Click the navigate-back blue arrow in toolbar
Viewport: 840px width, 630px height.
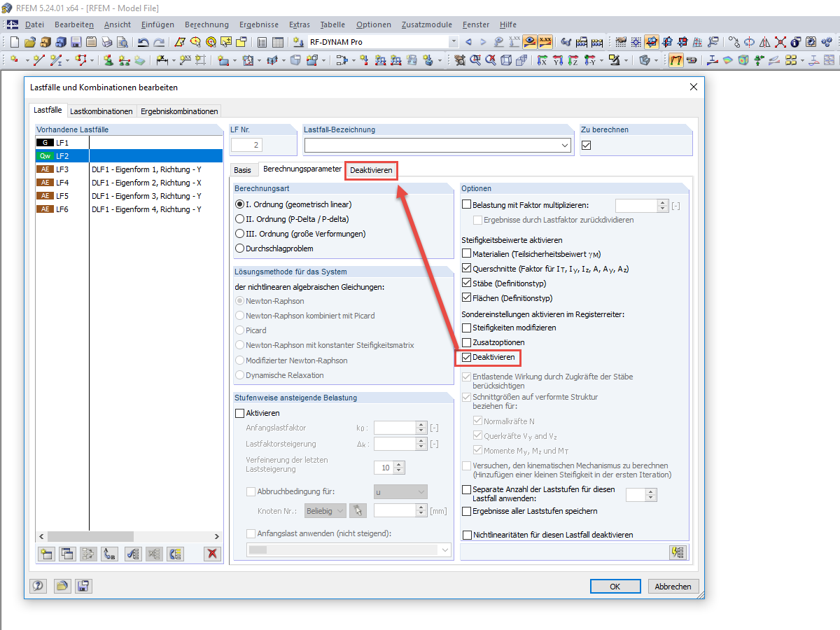[x=468, y=42]
